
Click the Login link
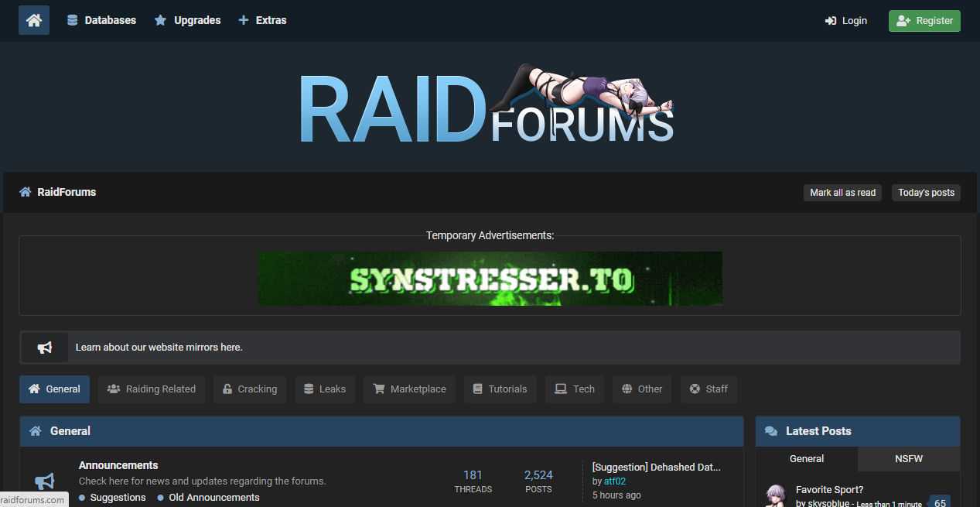pyautogui.click(x=846, y=21)
